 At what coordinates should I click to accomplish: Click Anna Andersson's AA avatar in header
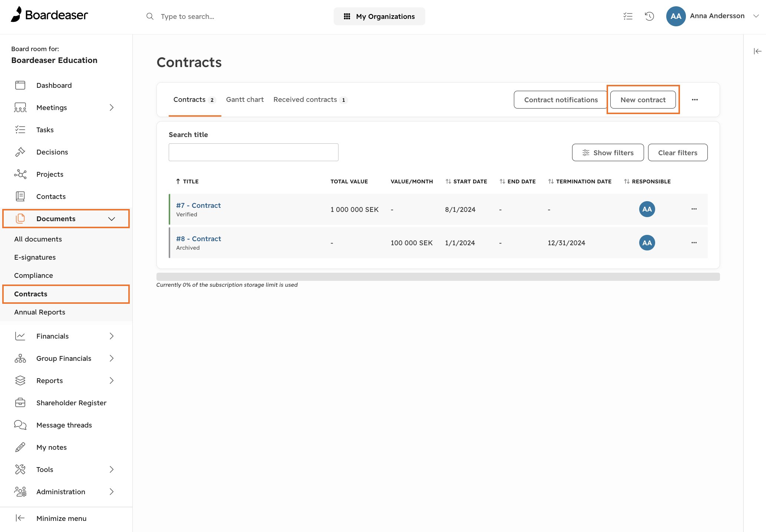pos(676,16)
